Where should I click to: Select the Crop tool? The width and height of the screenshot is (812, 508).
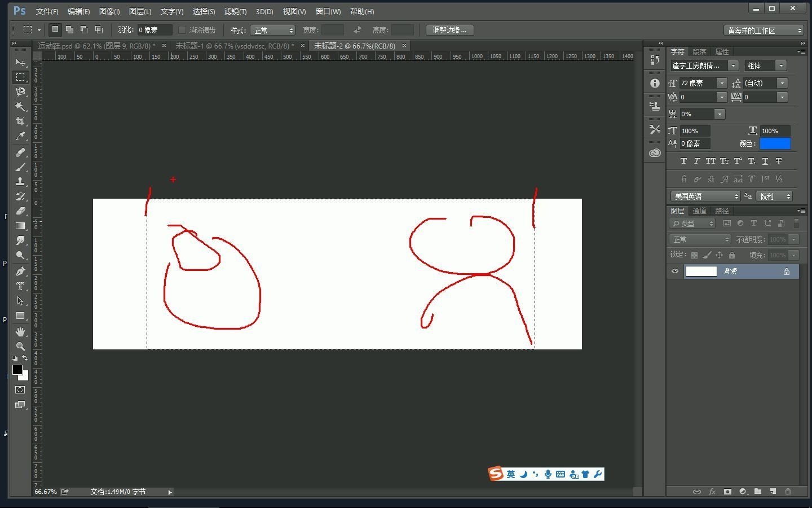[x=20, y=121]
